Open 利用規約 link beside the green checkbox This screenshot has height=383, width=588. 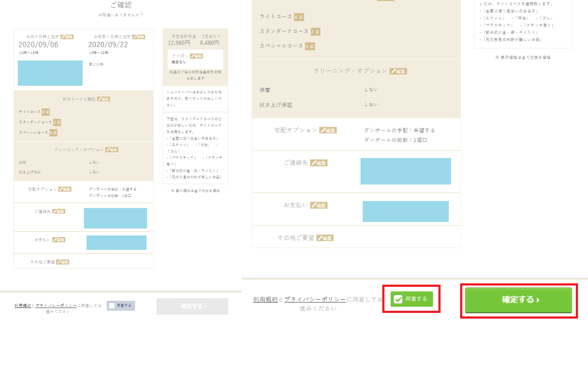pyautogui.click(x=265, y=299)
